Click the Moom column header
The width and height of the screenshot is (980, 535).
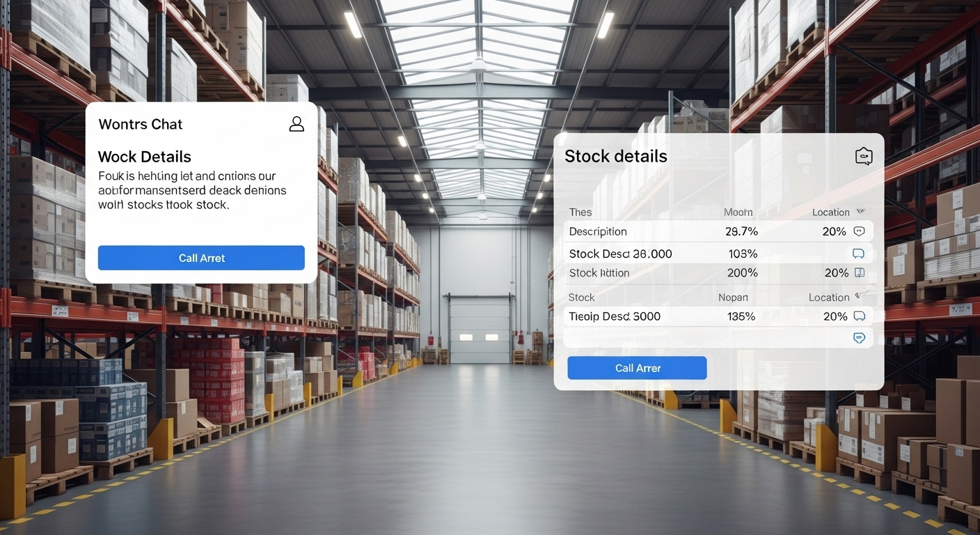(738, 212)
